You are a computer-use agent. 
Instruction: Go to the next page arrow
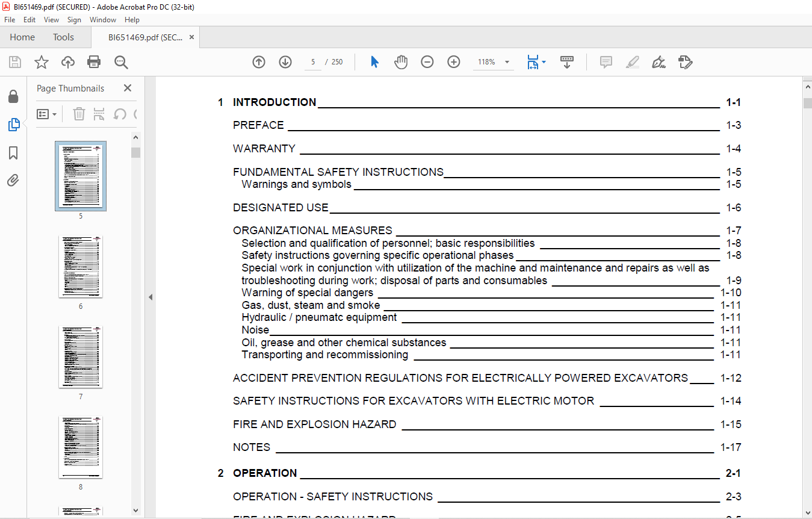click(285, 62)
